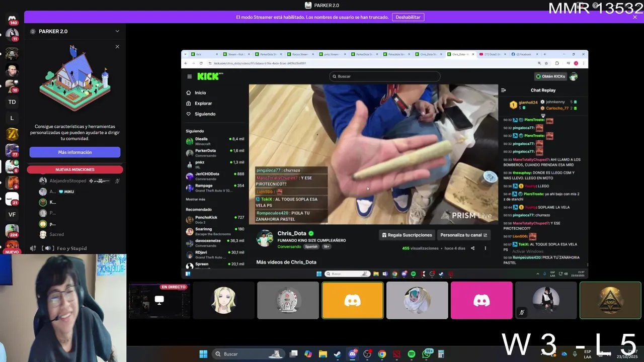Click Chrome back arrow

point(186,63)
